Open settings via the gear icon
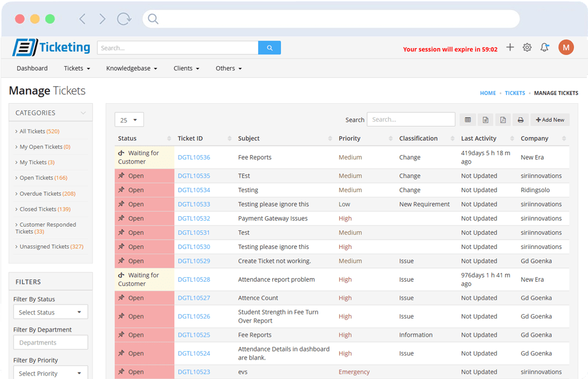588x379 pixels. (527, 47)
